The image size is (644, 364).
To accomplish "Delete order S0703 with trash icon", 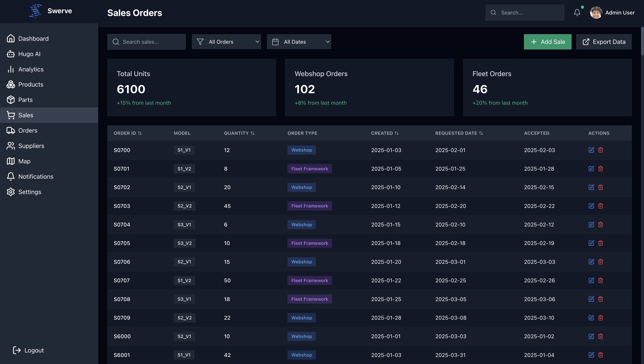I will [x=601, y=206].
